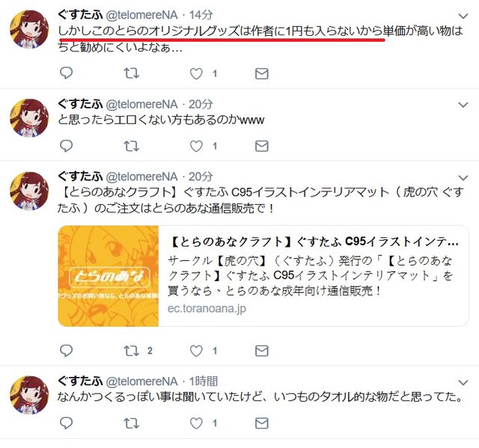This screenshot has width=479, height=448.
Task: Reply to the とらのあなクラフト link tweet
Action: (66, 351)
